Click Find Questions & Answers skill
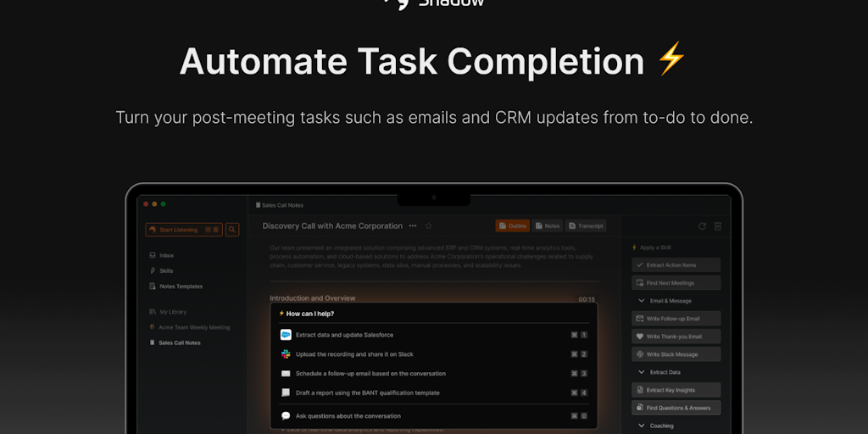 coord(676,408)
